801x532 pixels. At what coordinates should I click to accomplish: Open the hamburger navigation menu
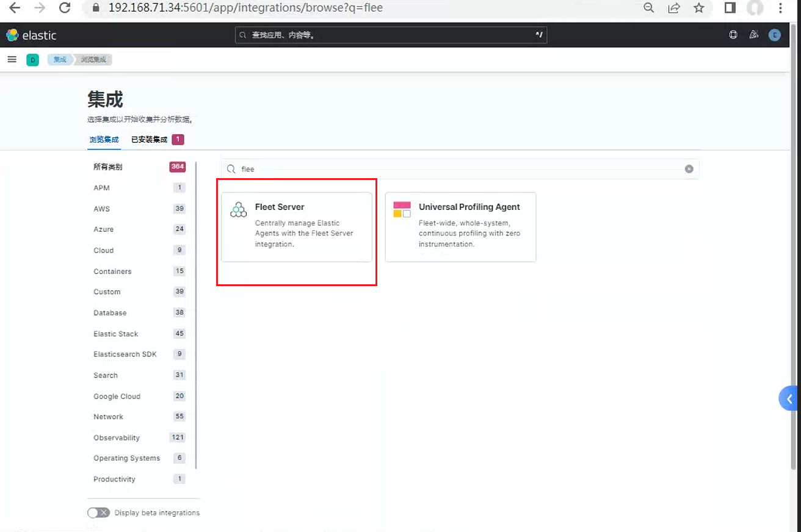[x=12, y=59]
